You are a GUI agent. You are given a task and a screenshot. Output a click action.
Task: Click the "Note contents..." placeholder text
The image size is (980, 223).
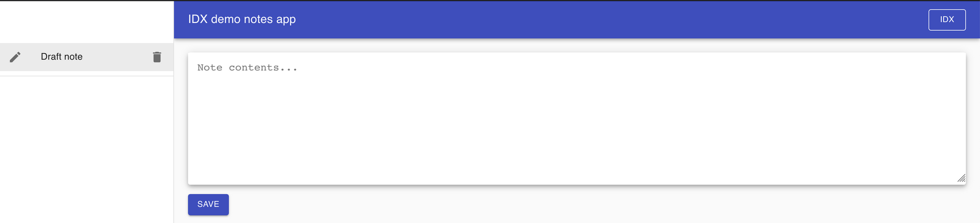(247, 67)
